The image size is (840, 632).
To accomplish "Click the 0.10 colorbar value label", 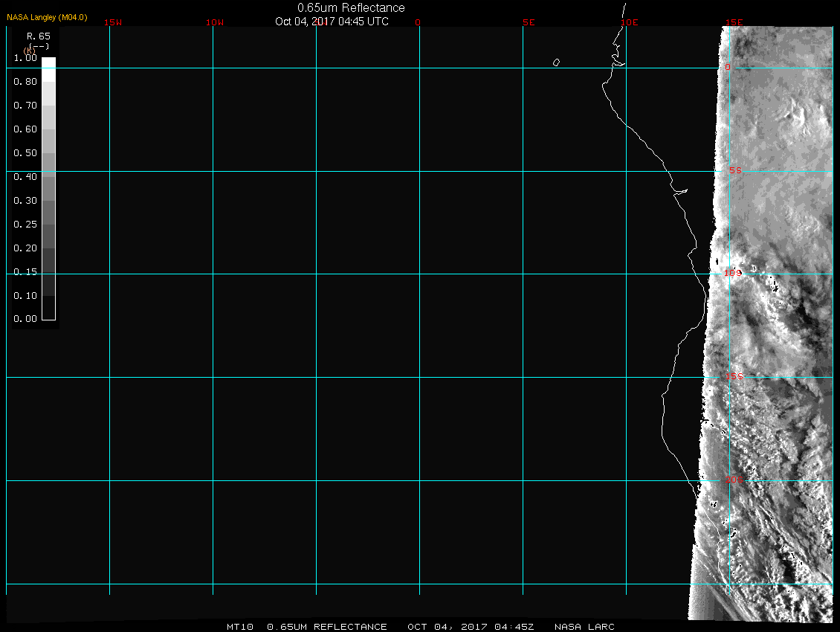I will (25, 295).
